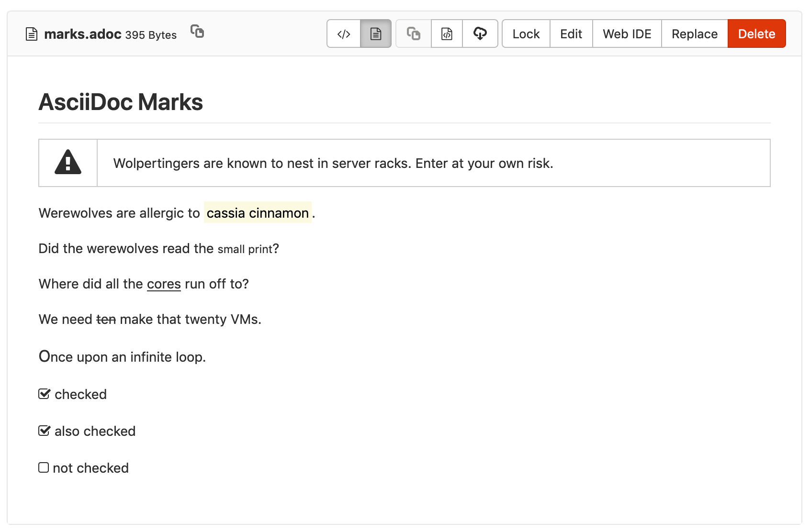Click the underlined word 'cores'
This screenshot has width=810, height=532.
164,284
